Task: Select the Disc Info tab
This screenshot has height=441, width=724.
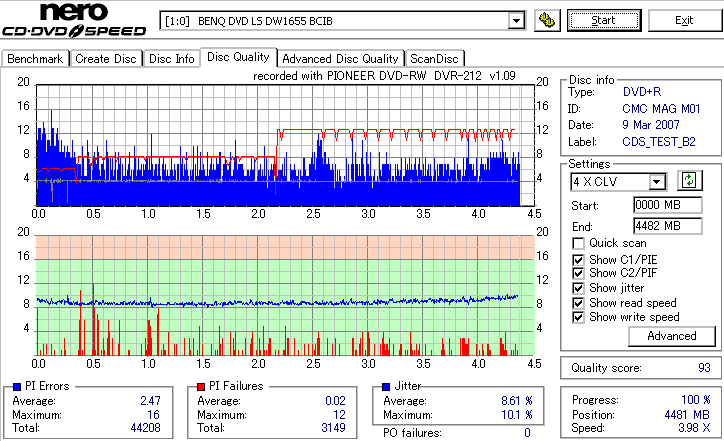Action: click(x=171, y=59)
